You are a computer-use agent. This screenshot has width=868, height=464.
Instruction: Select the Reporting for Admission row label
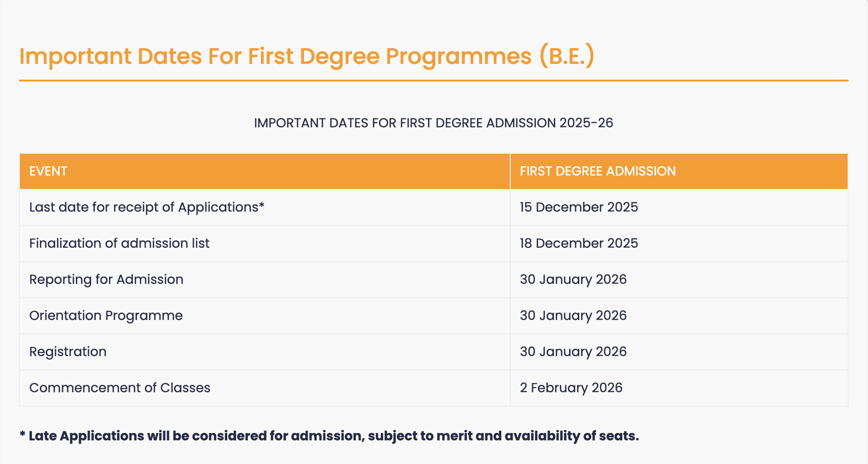106,280
